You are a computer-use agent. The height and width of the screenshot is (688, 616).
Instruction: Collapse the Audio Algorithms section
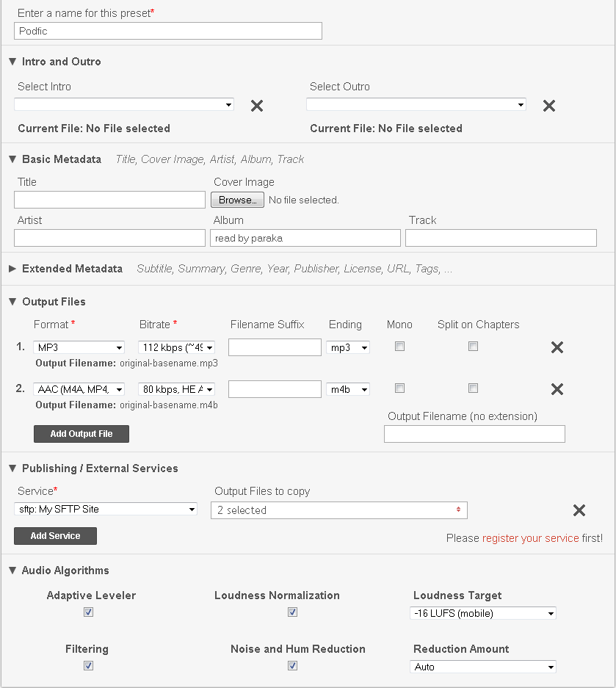click(x=12, y=571)
